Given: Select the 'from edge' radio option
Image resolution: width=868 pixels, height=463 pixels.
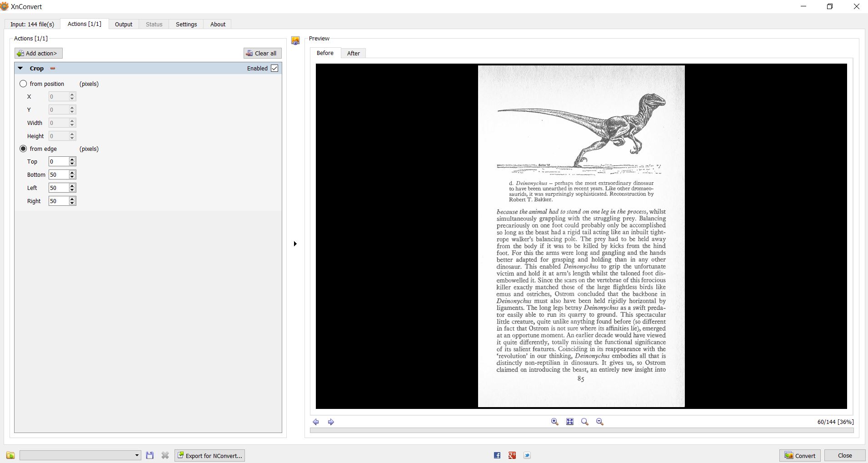Looking at the screenshot, I should coord(23,149).
